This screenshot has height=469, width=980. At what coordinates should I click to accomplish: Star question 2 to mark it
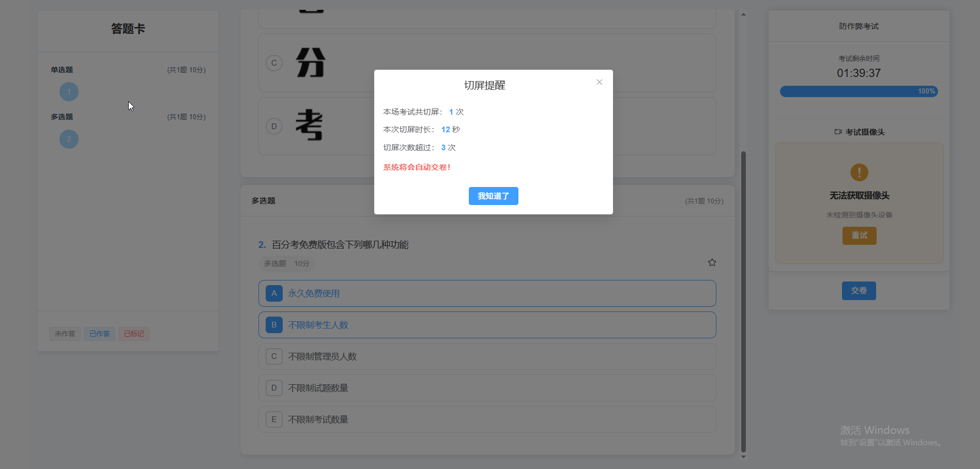[712, 262]
